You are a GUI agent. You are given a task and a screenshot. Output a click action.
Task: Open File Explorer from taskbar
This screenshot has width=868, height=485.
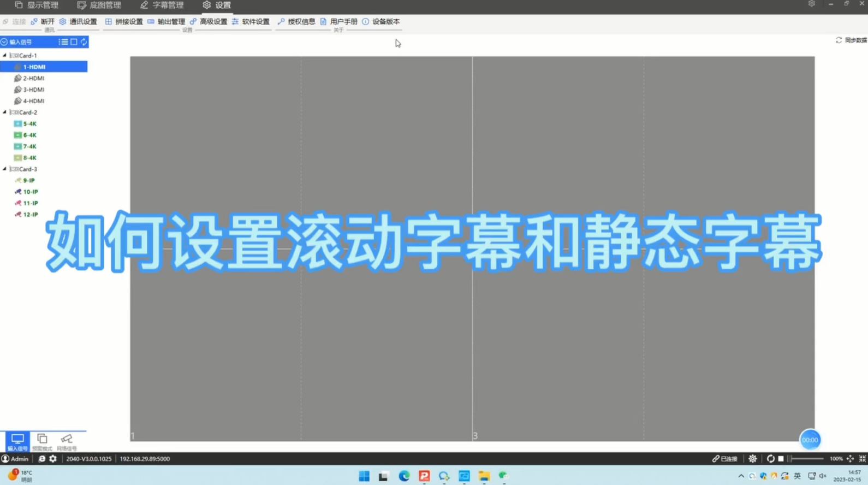[x=484, y=476]
